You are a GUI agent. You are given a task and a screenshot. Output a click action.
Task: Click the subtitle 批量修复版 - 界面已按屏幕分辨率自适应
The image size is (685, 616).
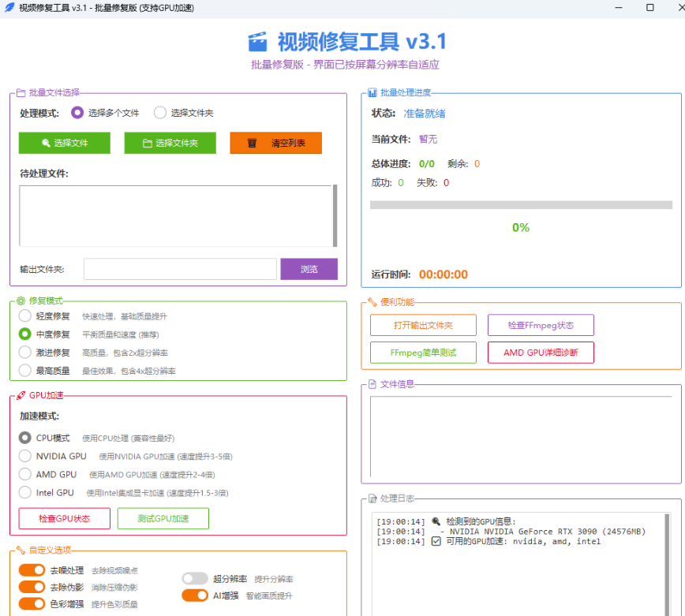point(345,65)
